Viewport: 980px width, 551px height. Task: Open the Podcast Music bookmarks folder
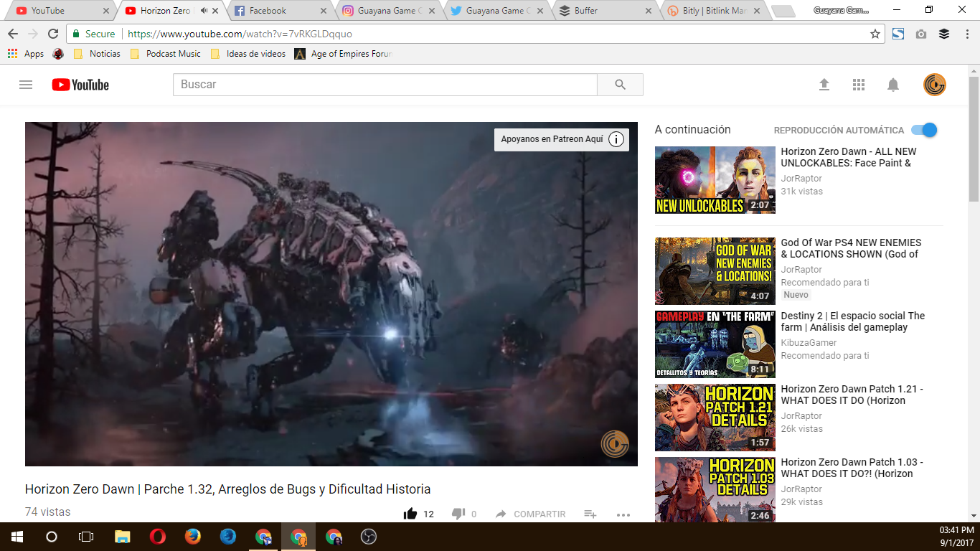[166, 54]
